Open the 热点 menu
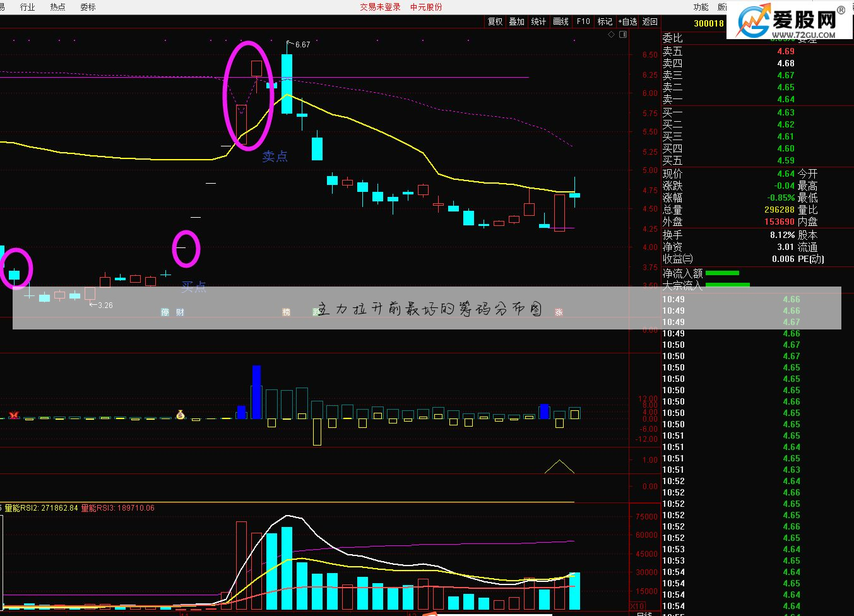The height and width of the screenshot is (616, 854). [57, 7]
